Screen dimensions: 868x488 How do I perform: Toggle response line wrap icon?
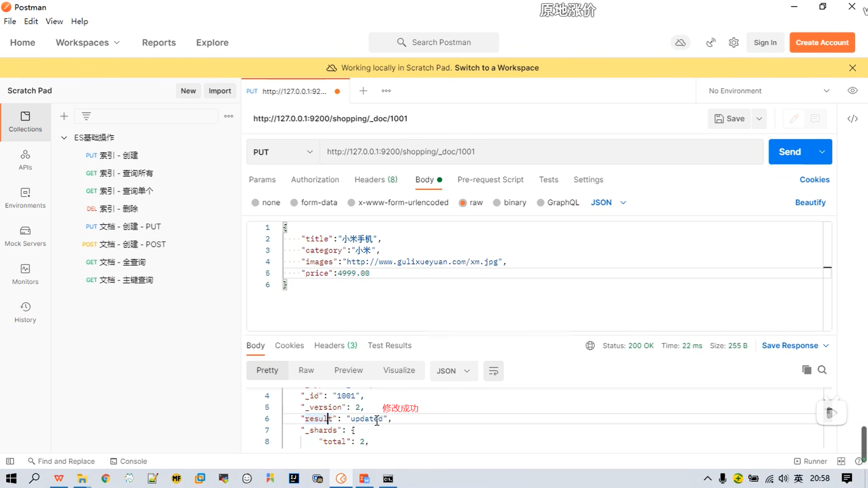click(x=493, y=371)
